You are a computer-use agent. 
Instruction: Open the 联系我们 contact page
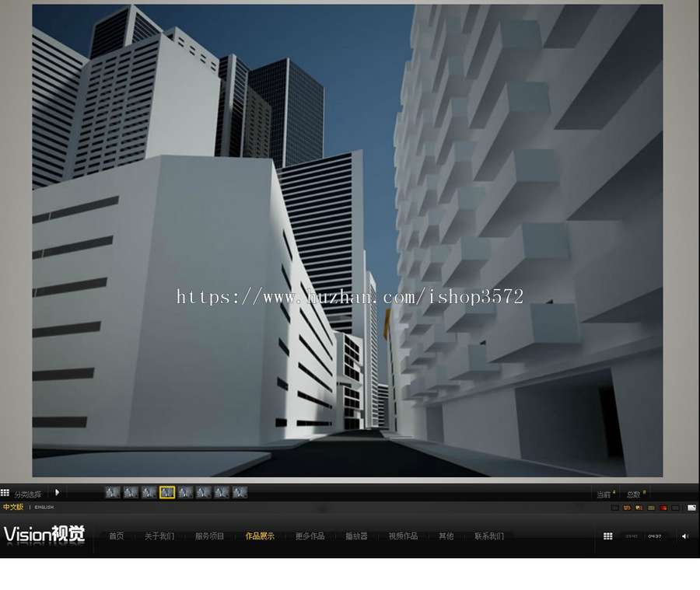click(489, 536)
